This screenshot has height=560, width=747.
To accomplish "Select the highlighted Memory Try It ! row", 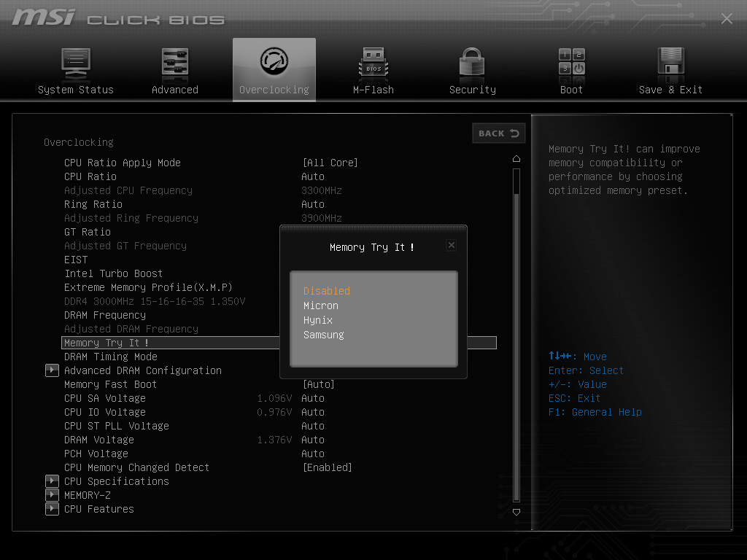I will [279, 343].
